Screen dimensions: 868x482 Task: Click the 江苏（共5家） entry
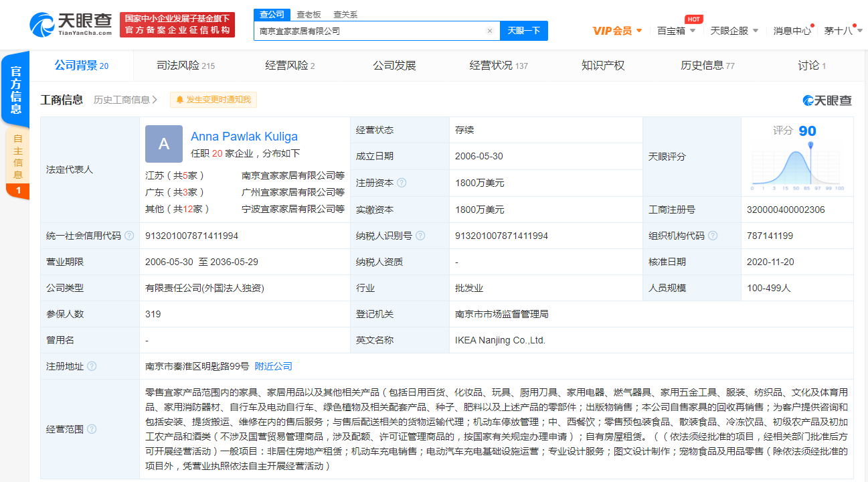[x=175, y=175]
